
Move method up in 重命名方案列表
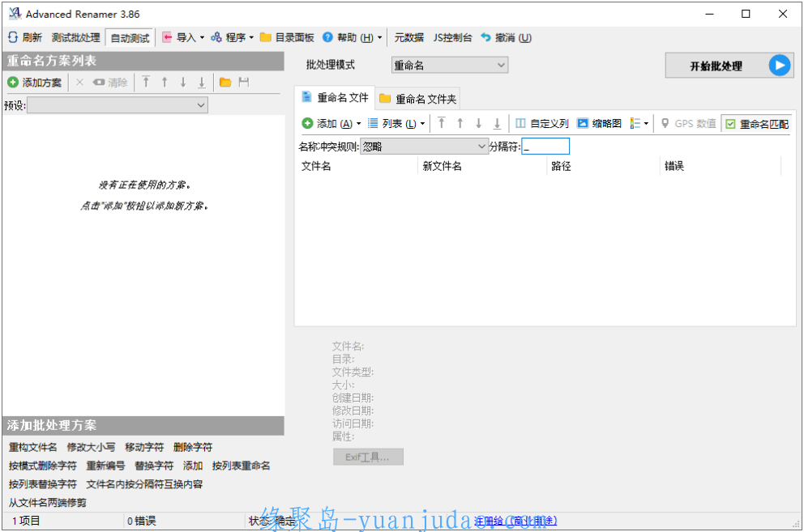pyautogui.click(x=165, y=82)
